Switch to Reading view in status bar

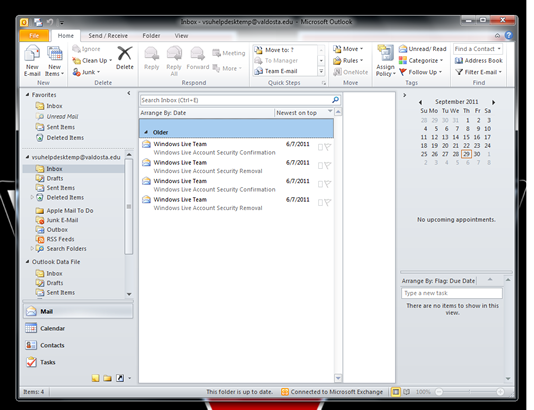[407, 392]
